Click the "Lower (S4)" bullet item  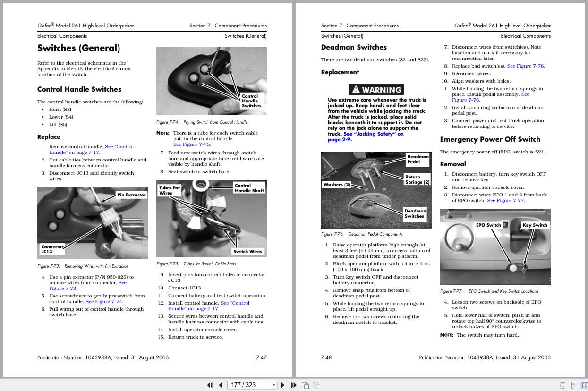(61, 117)
